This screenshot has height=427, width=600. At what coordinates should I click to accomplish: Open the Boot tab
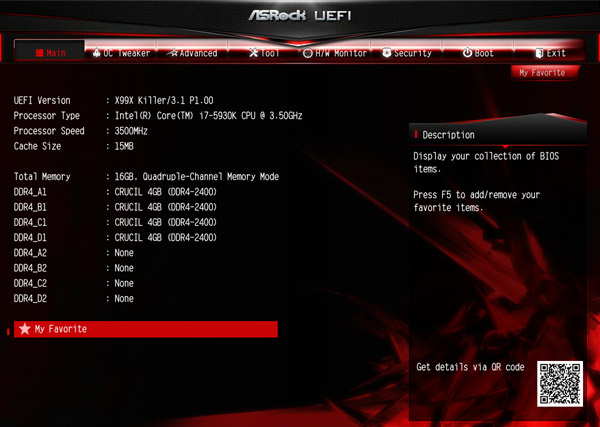(478, 52)
